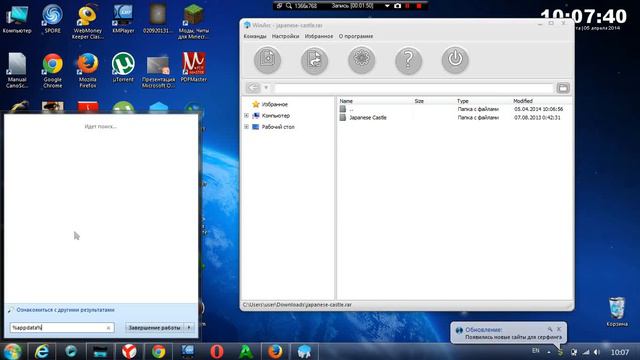Sort the file list by Type column
The width and height of the screenshot is (640, 360).
463,101
